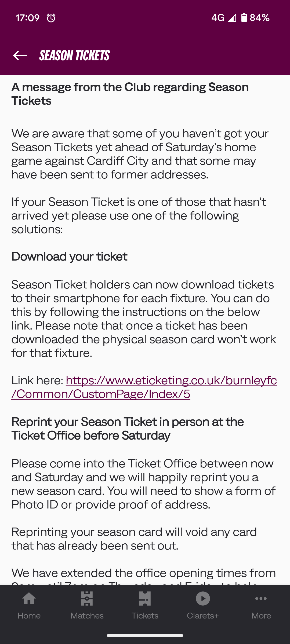290x644 pixels.
Task: Open the eticketing.co.uk burnleyfc link
Action: 171,380
